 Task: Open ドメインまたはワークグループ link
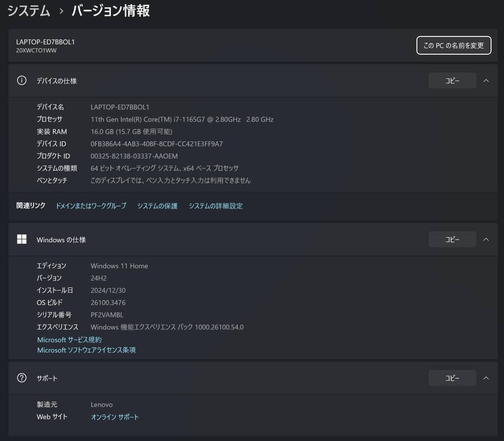pos(91,206)
